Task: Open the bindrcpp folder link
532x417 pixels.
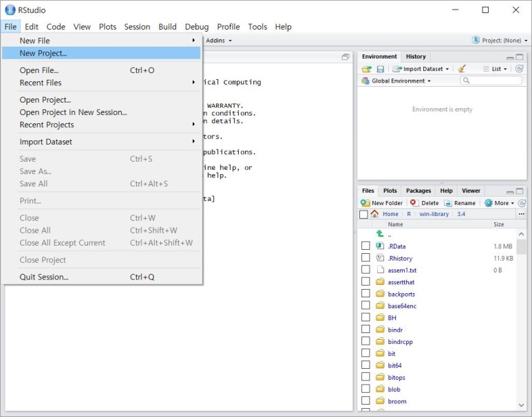Action: [400, 342]
